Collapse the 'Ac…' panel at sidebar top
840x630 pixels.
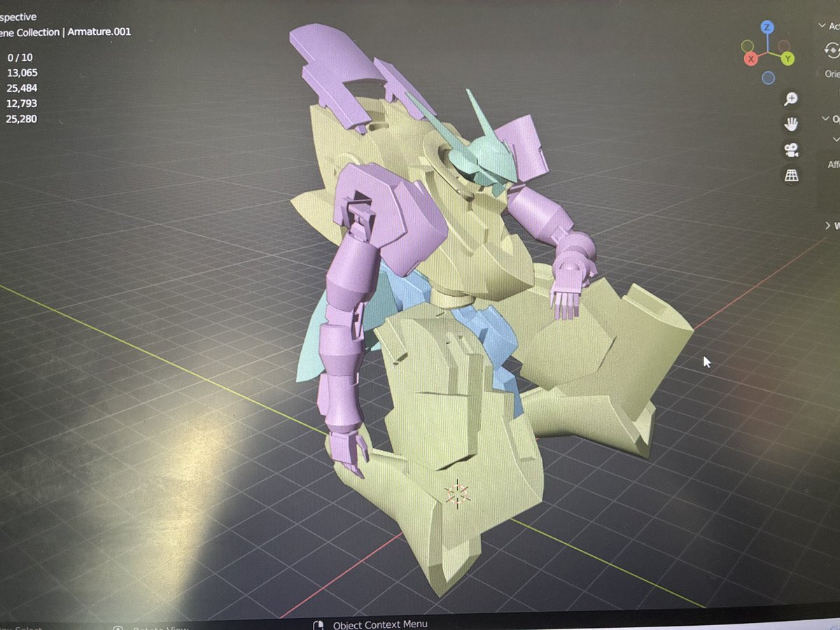[x=822, y=26]
